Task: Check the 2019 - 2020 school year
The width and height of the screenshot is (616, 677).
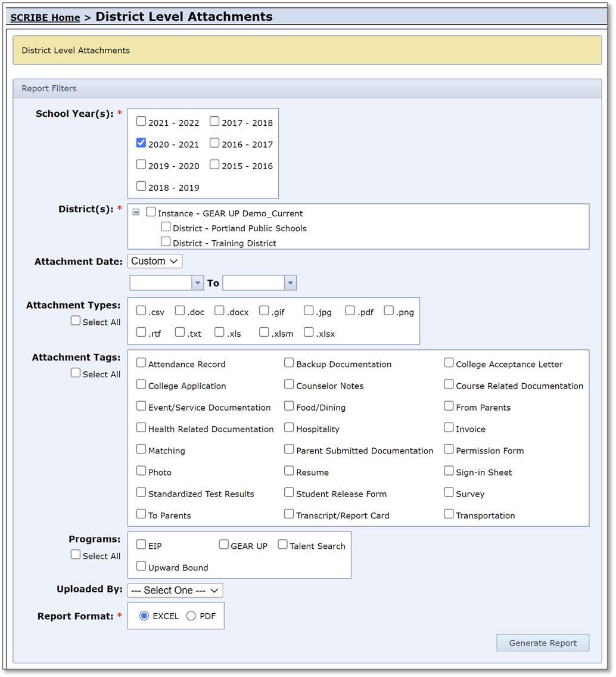Action: [141, 164]
